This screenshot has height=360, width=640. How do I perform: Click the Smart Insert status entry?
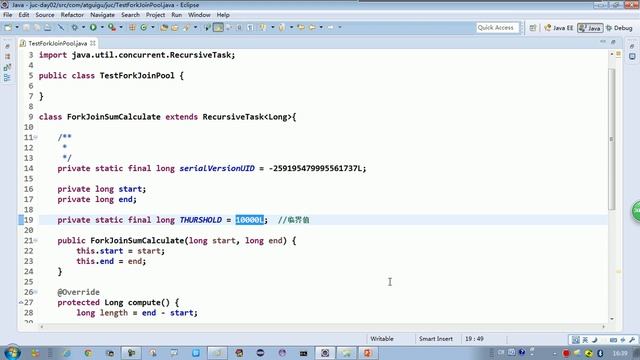(436, 339)
